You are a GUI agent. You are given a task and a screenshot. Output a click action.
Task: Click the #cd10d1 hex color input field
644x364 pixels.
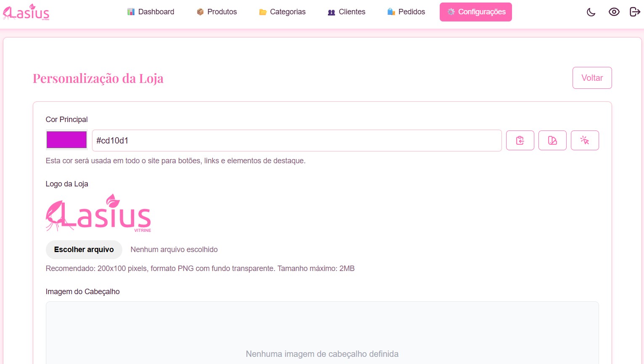click(x=297, y=141)
